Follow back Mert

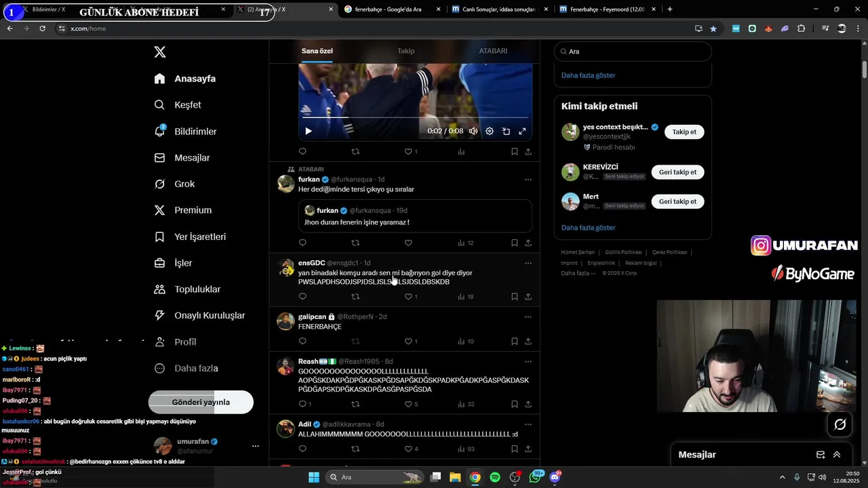[x=678, y=201]
